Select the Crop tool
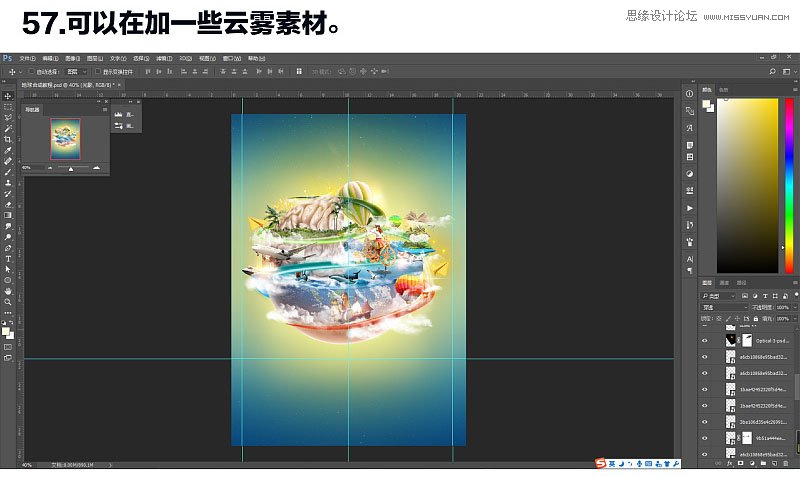The height and width of the screenshot is (477, 800). point(8,139)
